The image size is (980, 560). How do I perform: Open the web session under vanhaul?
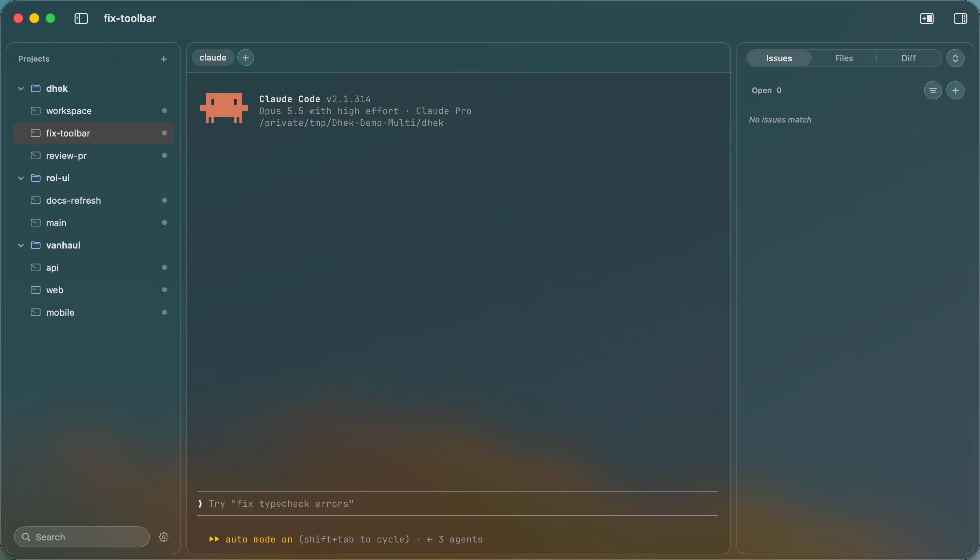93,289
